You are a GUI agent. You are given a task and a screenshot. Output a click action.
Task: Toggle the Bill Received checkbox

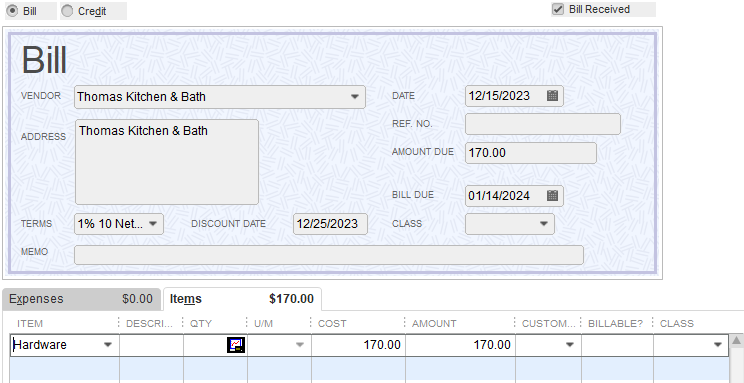558,9
